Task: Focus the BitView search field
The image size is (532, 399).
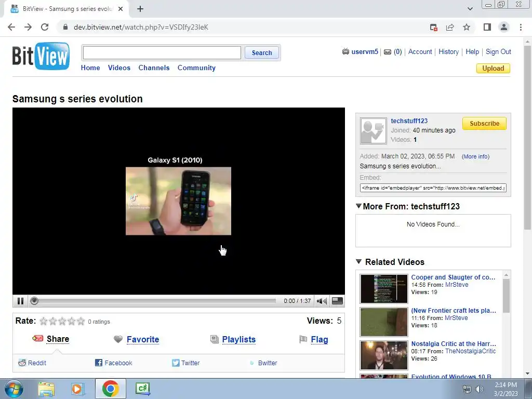Action: coord(162,52)
